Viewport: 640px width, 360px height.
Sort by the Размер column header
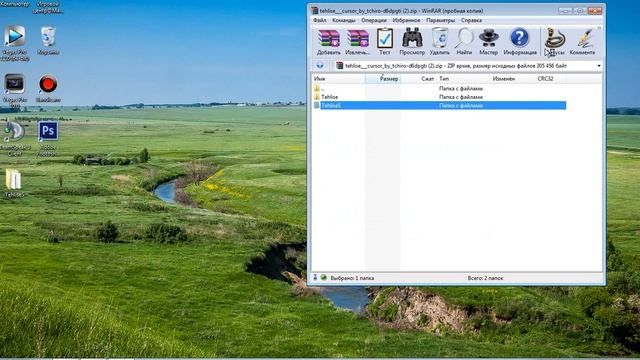coord(383,79)
